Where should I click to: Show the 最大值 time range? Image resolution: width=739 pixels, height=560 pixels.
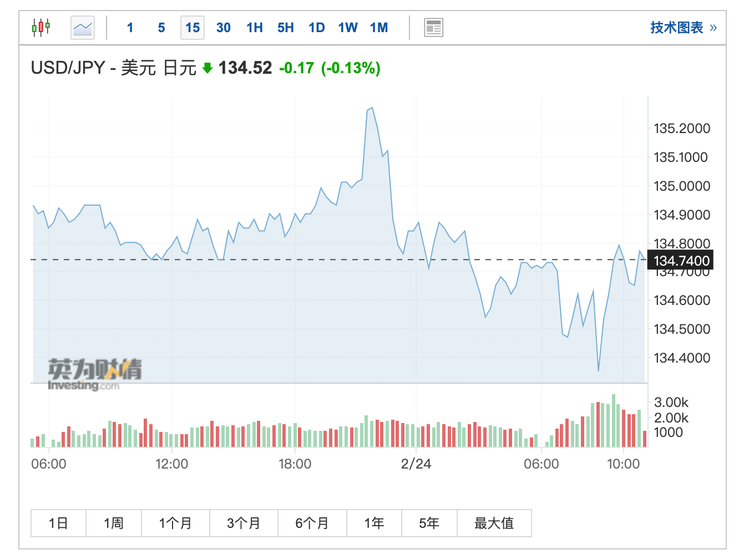[494, 523]
